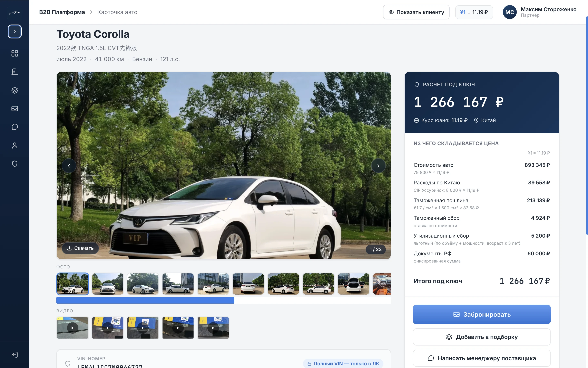Open the chat bubble icon in sidebar
Viewport: 588px width, 368px height.
tap(14, 127)
